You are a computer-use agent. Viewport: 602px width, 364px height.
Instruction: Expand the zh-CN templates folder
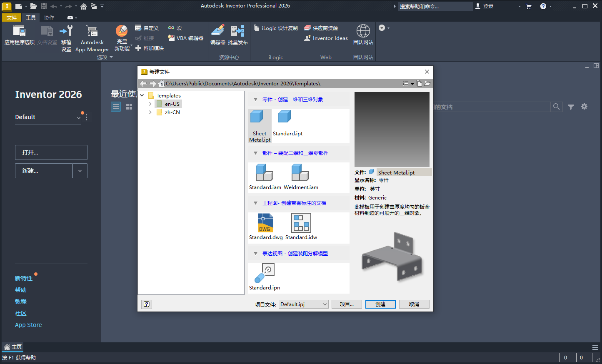(x=150, y=112)
